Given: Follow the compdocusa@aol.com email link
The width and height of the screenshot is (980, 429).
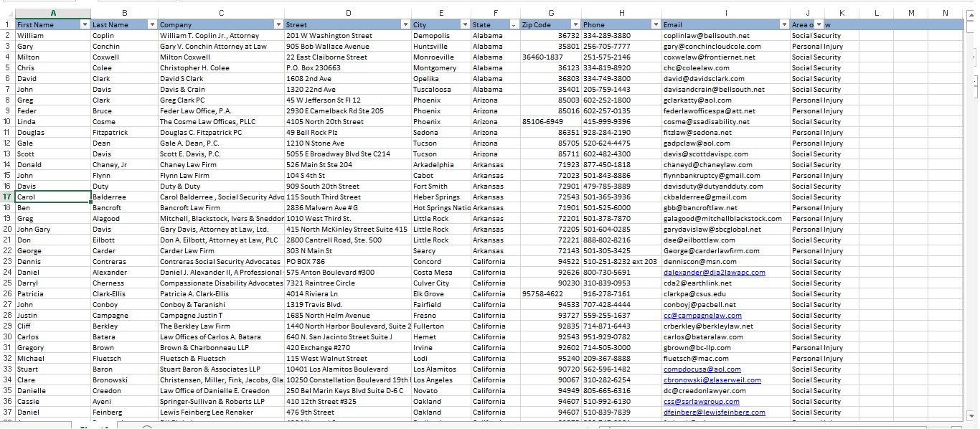Looking at the screenshot, I should pos(702,369).
